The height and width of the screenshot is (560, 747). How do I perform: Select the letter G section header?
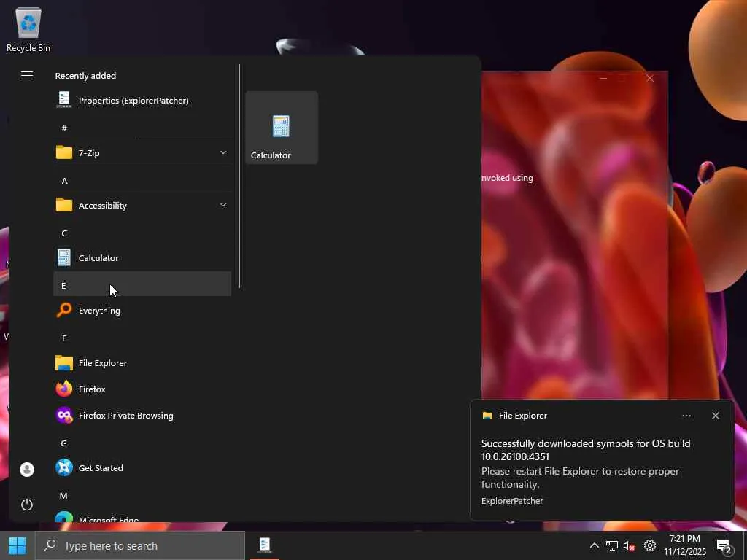point(142,443)
